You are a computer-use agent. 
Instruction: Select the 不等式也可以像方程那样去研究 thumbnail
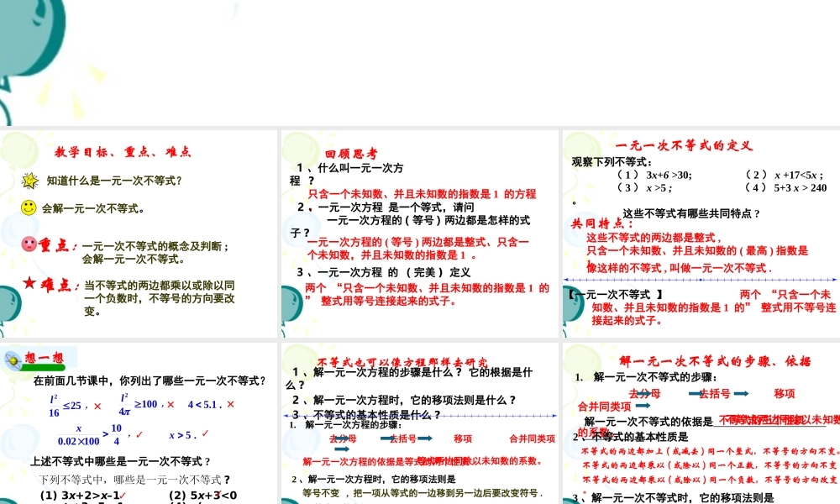[x=402, y=361]
